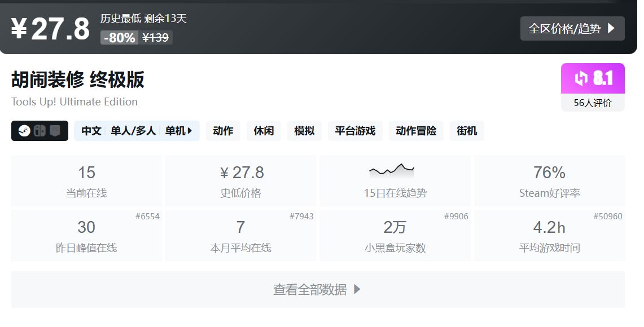Click the subtitle Tools Up! Ultimate Edition
This screenshot has width=644, height=327.
(x=75, y=101)
